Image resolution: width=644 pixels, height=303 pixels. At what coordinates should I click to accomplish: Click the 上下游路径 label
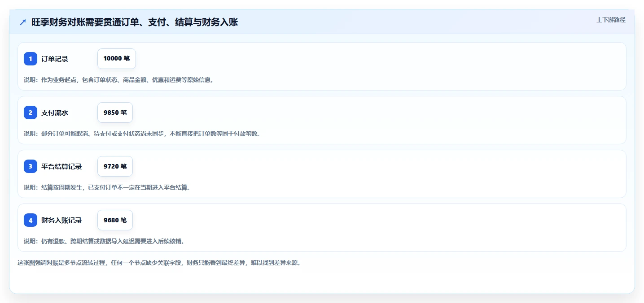[x=611, y=20]
